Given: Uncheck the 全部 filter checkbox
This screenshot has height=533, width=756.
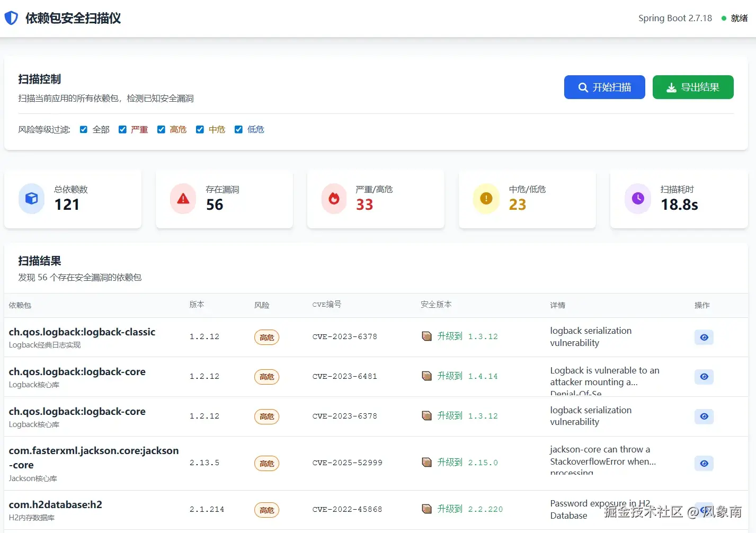Looking at the screenshot, I should (x=84, y=130).
